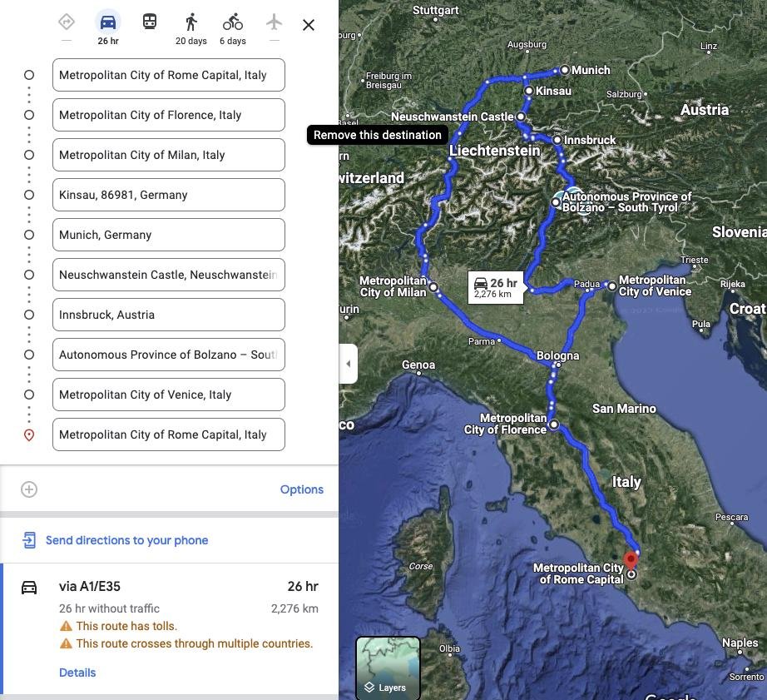Click the send to phone icon
The image size is (767, 700).
29,540
